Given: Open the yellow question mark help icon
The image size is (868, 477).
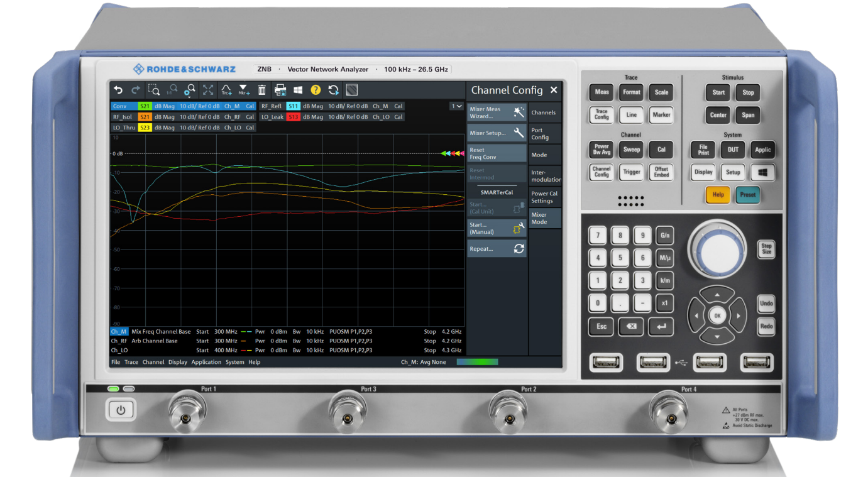Looking at the screenshot, I should coord(316,90).
